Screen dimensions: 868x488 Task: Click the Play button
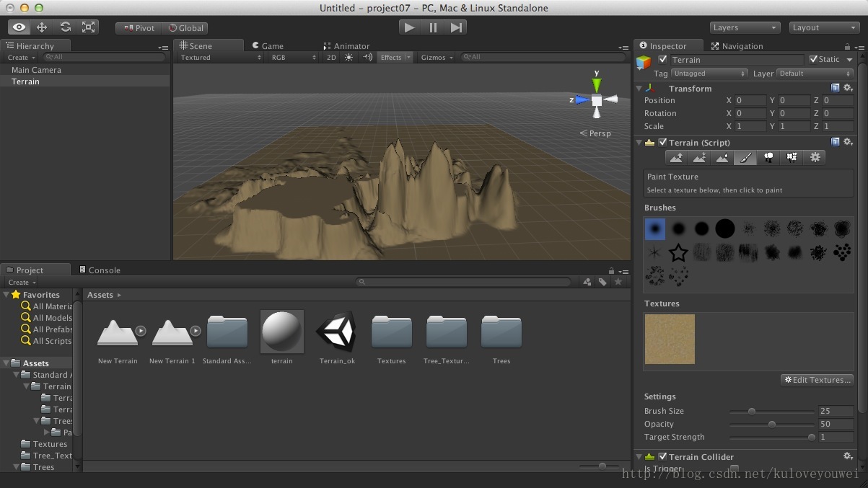410,27
